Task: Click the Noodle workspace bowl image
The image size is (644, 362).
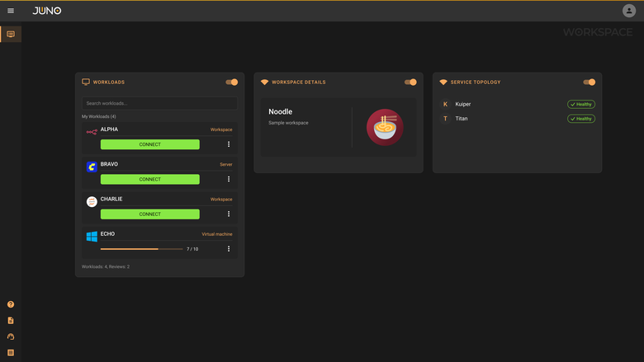Action: (385, 127)
